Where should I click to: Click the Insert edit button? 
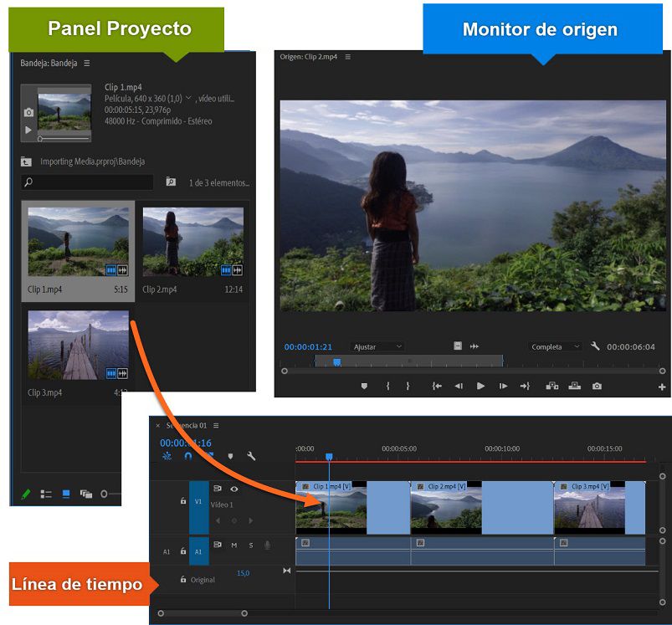coord(552,386)
